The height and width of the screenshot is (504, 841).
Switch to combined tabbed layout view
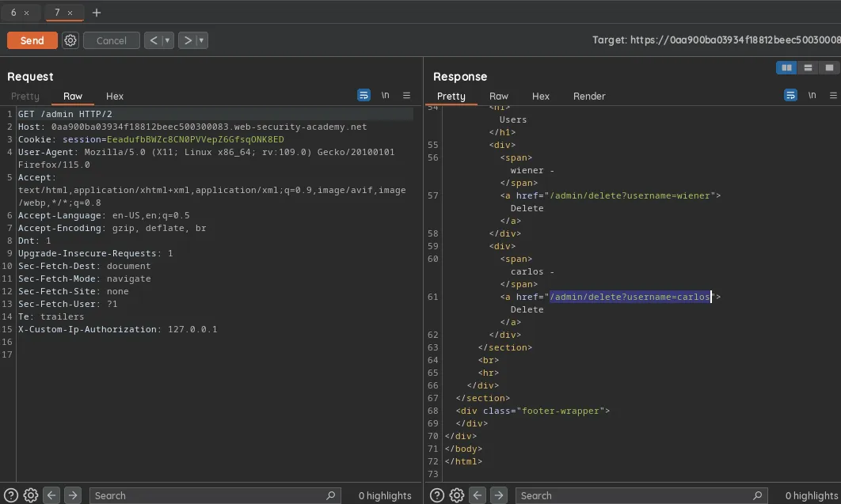[x=829, y=67]
